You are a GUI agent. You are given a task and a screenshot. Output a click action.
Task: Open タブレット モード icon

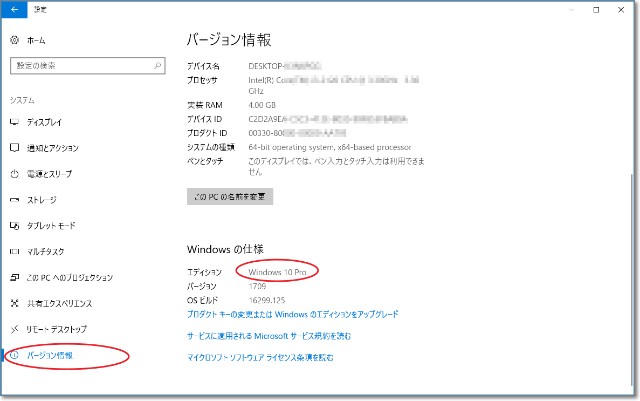[x=14, y=226]
